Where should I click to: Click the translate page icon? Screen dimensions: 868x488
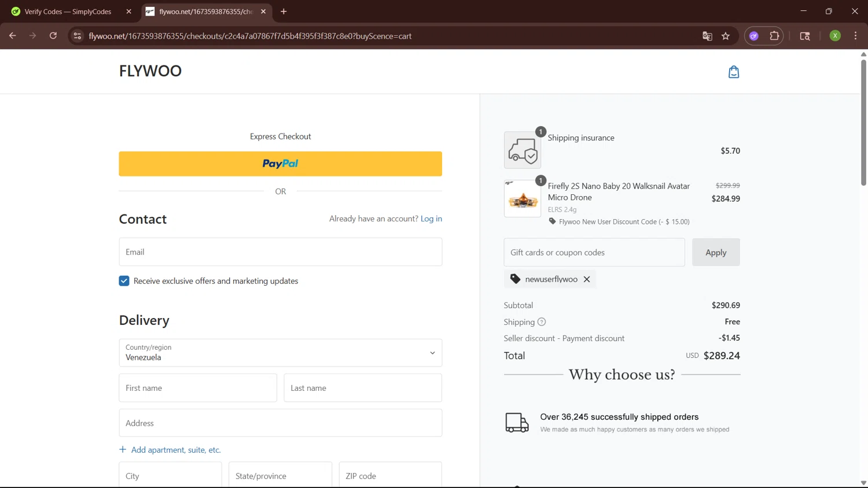click(x=707, y=36)
